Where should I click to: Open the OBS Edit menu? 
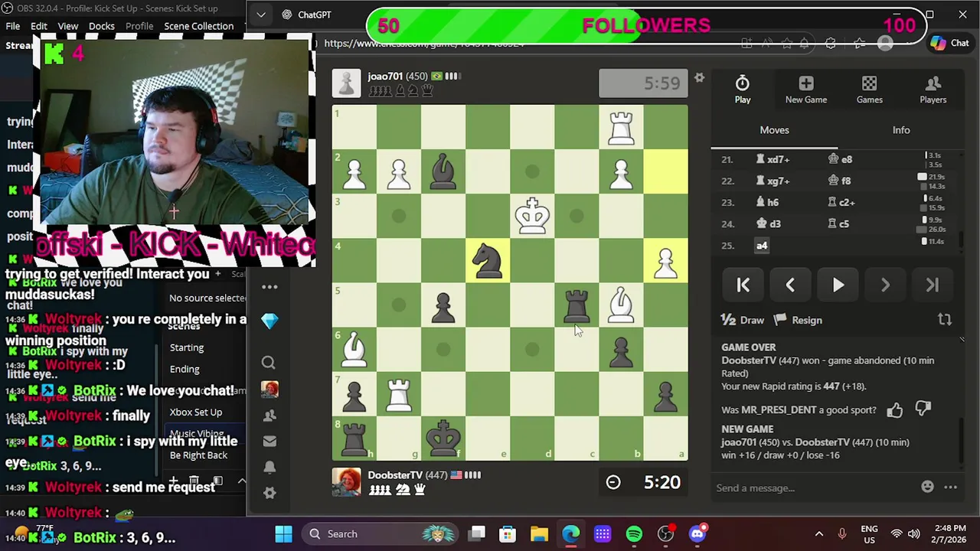(39, 26)
